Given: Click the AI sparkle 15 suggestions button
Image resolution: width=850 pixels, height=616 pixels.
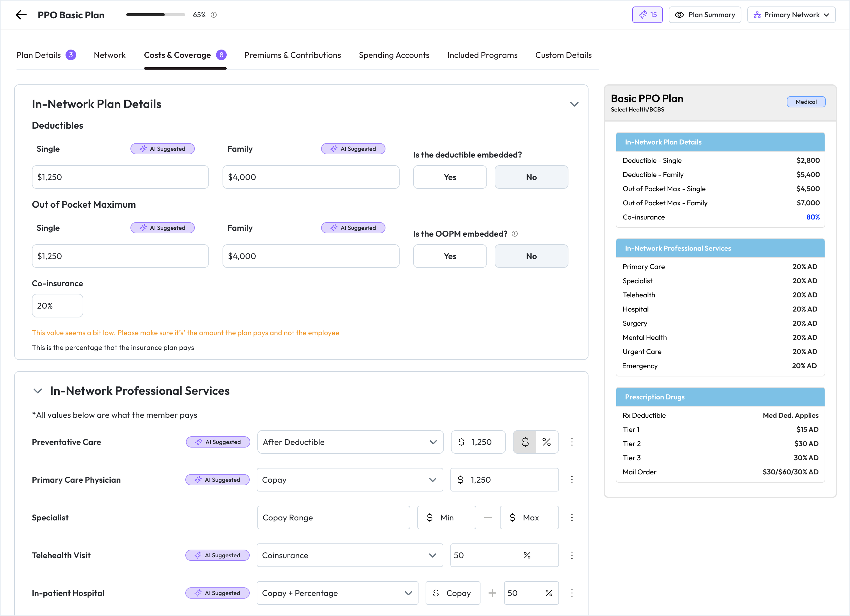Looking at the screenshot, I should (x=647, y=15).
